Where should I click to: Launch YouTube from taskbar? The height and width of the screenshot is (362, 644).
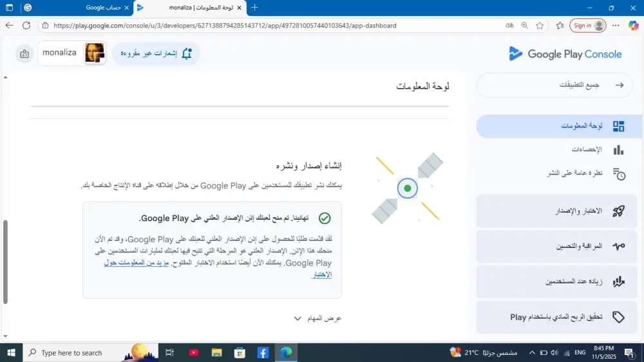click(193, 352)
